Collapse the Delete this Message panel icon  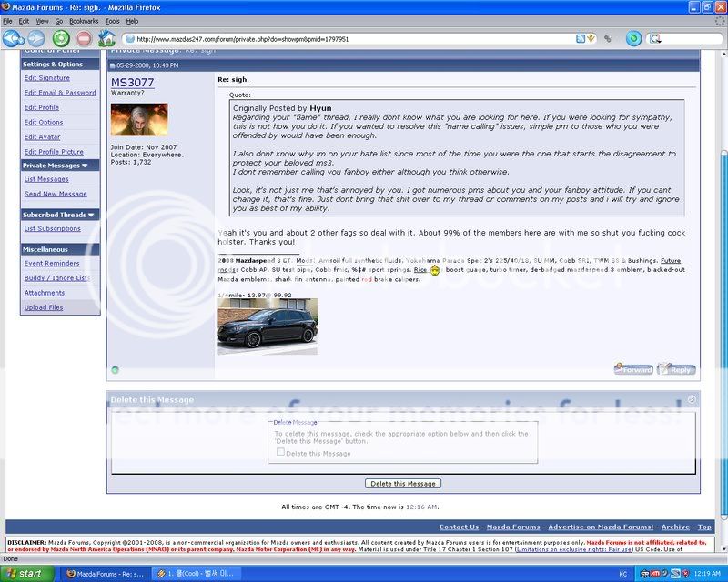pos(692,399)
